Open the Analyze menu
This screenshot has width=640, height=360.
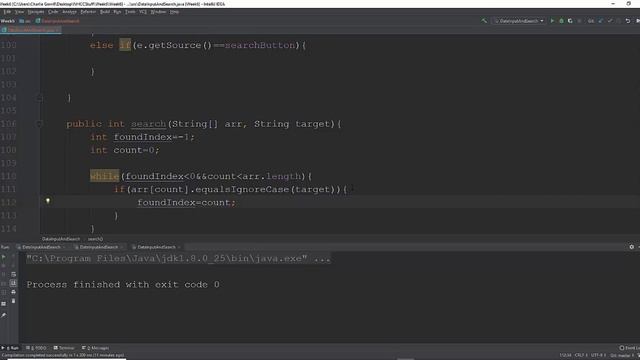coord(69,12)
